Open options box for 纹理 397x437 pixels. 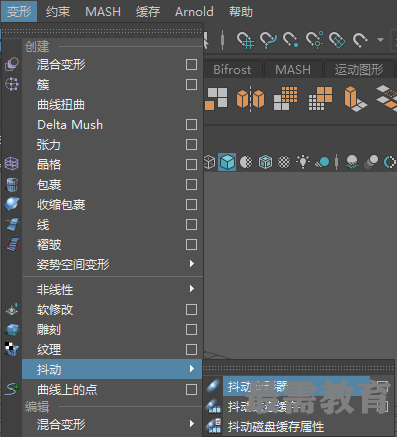click(x=191, y=350)
